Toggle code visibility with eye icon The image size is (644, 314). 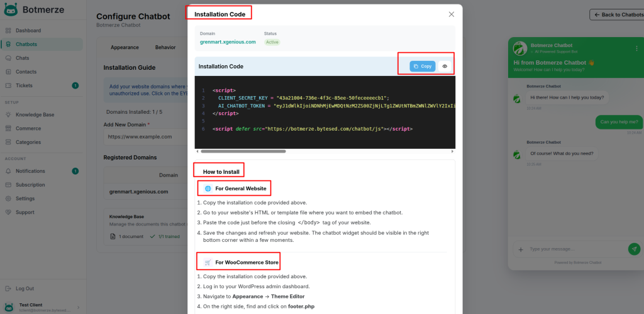pos(445,66)
